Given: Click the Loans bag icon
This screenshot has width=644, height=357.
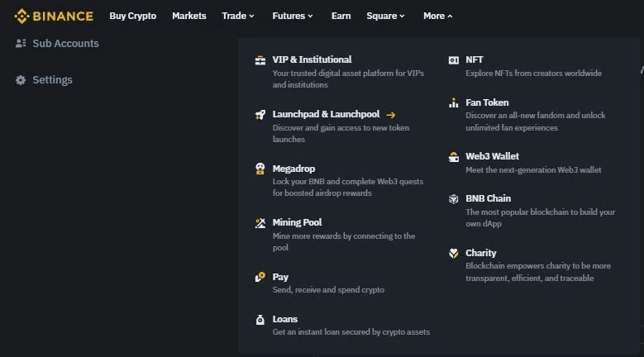Looking at the screenshot, I should [x=260, y=319].
